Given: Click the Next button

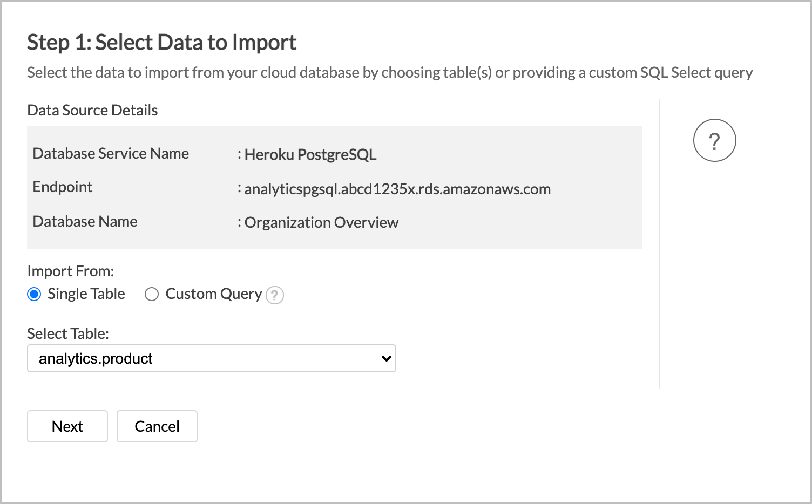Looking at the screenshot, I should (x=67, y=426).
